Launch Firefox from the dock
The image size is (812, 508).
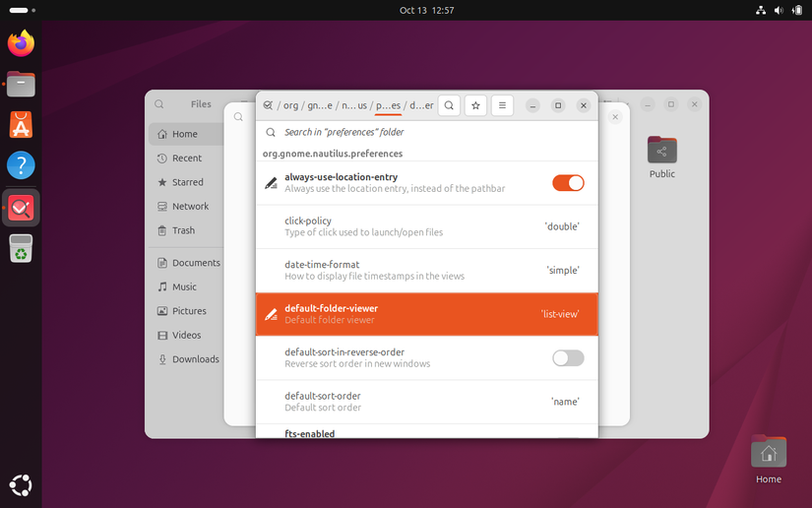21,43
